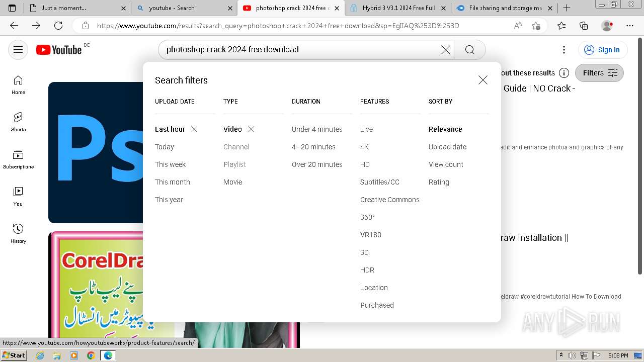The width and height of the screenshot is (644, 362).
Task: Open browser Favorites list
Action: (x=561, y=26)
